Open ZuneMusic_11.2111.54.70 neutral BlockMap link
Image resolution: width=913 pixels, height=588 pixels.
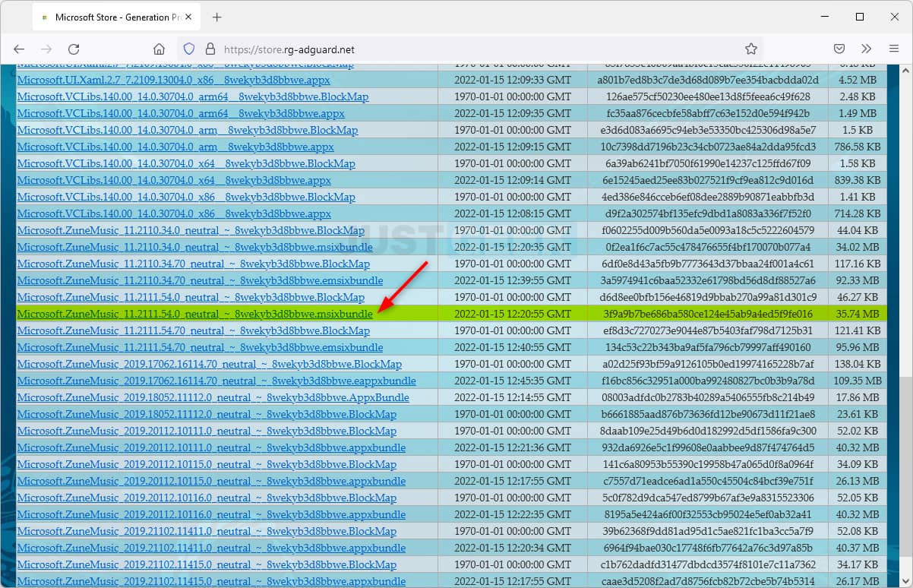click(194, 330)
